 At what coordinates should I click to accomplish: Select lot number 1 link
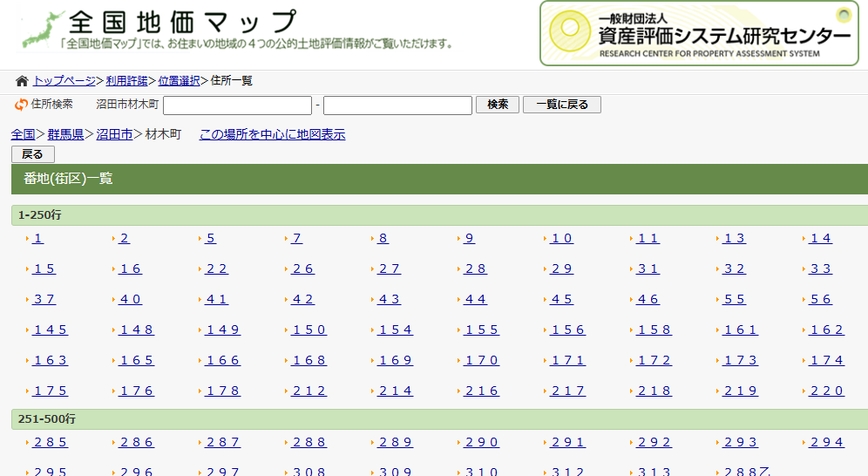[x=38, y=238]
